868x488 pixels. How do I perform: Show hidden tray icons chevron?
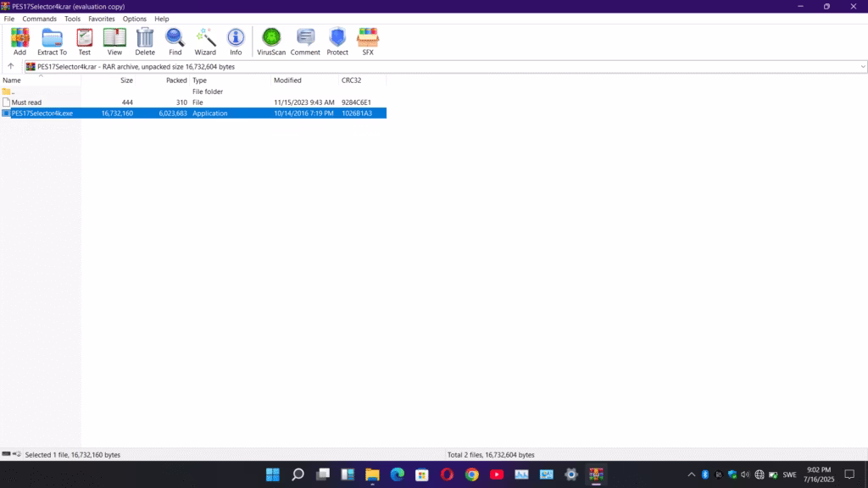point(692,474)
